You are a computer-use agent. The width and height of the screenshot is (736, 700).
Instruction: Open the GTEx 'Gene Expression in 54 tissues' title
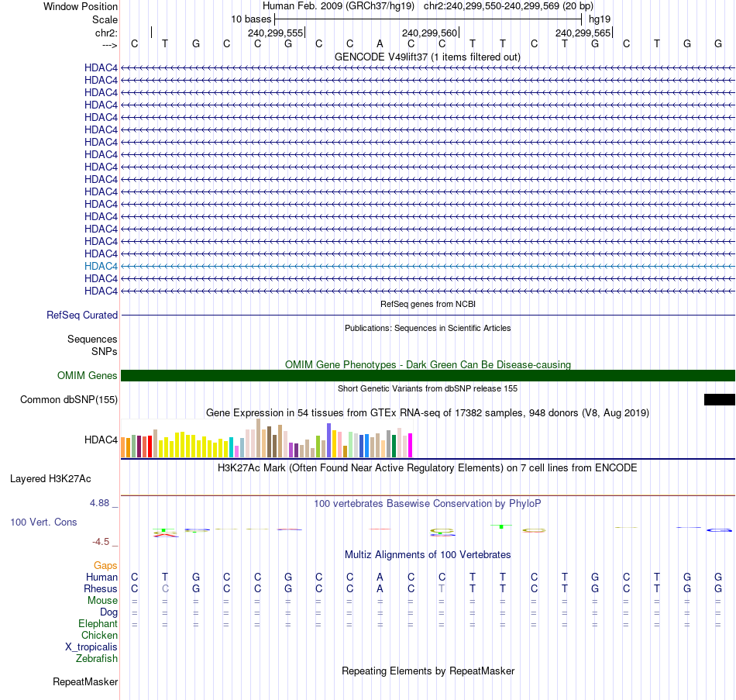[428, 413]
